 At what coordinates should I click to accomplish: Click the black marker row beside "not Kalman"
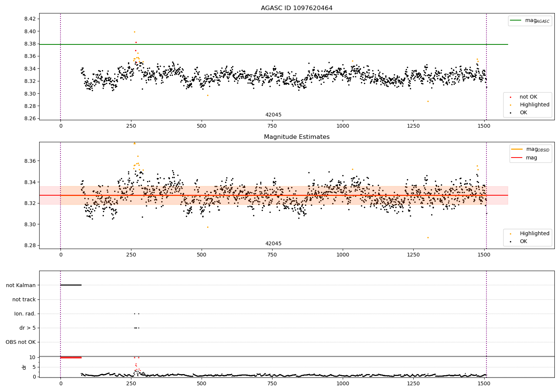(71, 285)
